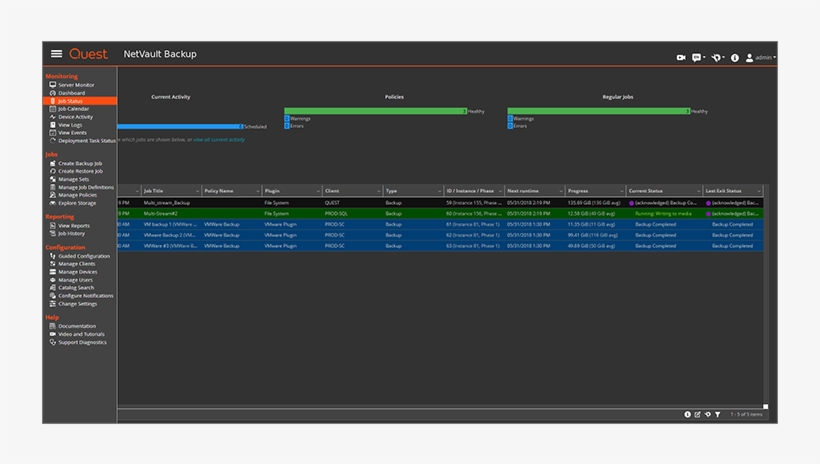Open Support Diagnostics link
The image size is (820, 464).
pyautogui.click(x=82, y=343)
